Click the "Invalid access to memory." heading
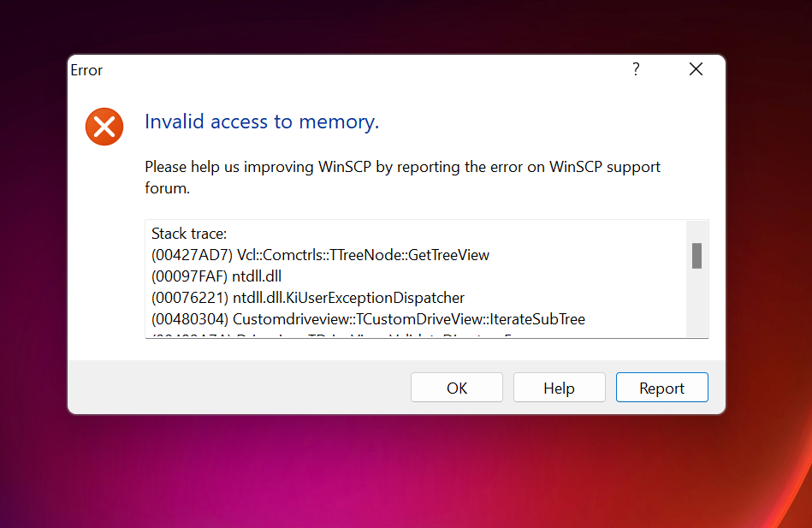This screenshot has width=812, height=528. 262,122
